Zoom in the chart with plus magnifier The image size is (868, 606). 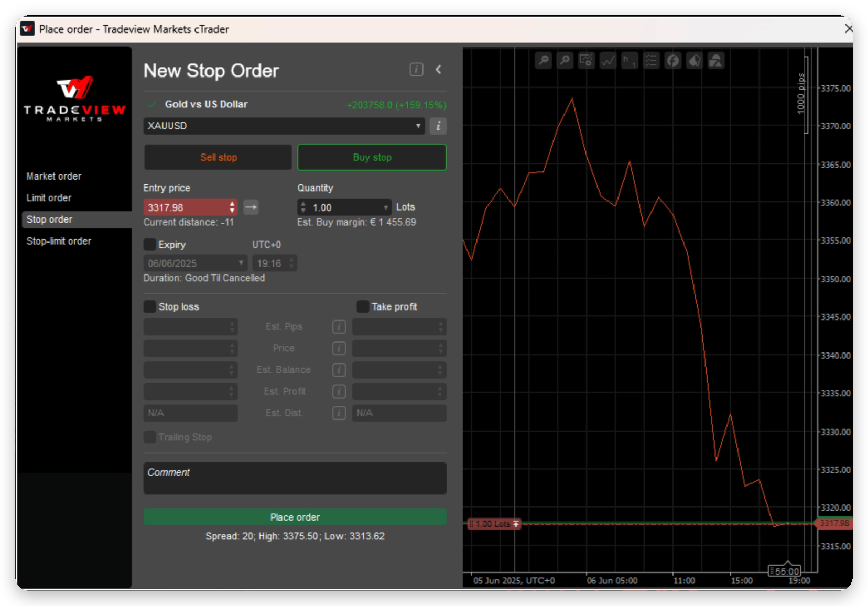coord(565,61)
